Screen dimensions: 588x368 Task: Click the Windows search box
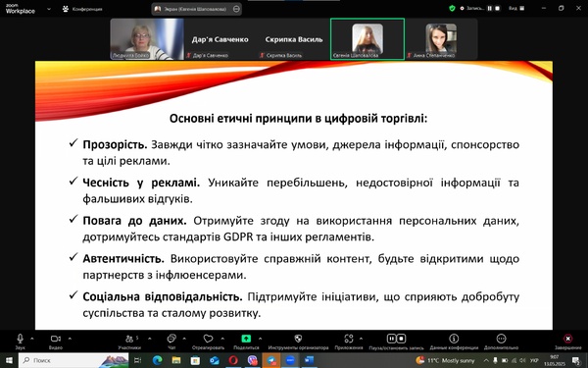pyautogui.click(x=73, y=360)
